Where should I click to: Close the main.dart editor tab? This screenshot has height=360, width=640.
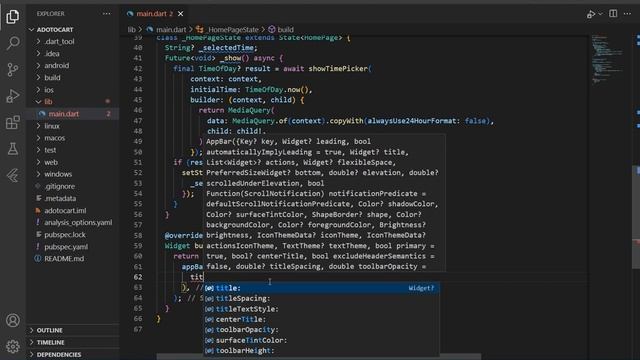click(x=180, y=13)
